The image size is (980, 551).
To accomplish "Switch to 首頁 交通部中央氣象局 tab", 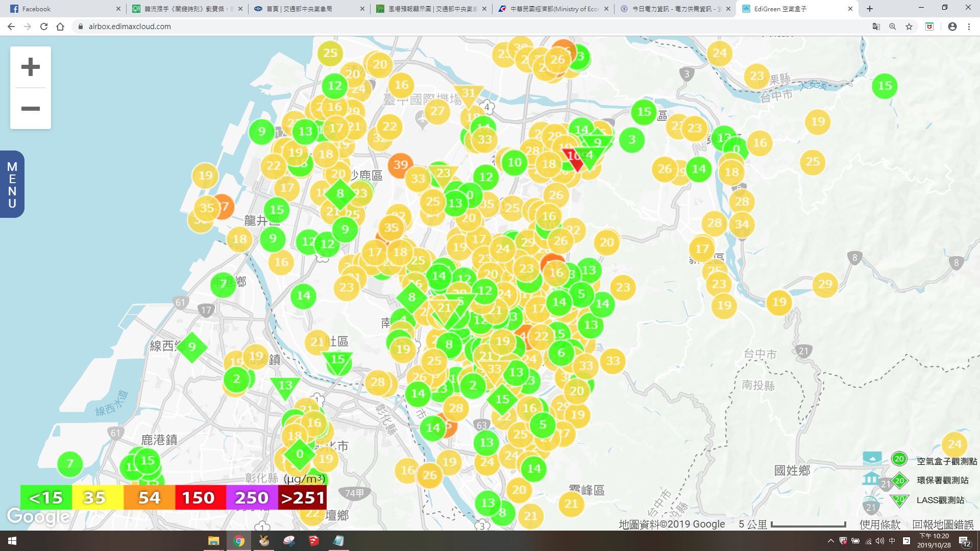I will pyautogui.click(x=308, y=9).
